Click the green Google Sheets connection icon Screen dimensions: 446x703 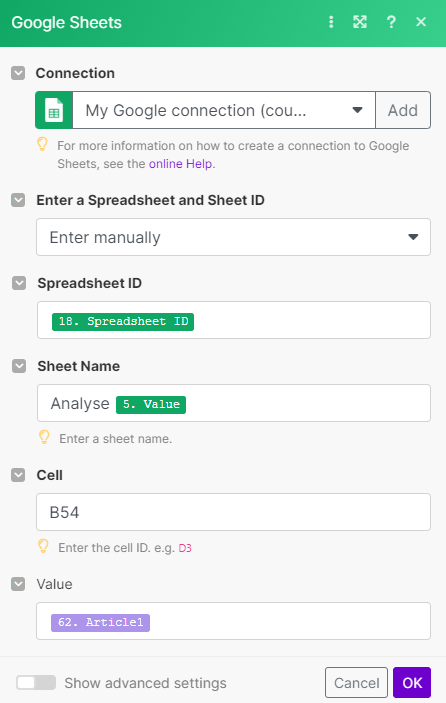click(54, 110)
